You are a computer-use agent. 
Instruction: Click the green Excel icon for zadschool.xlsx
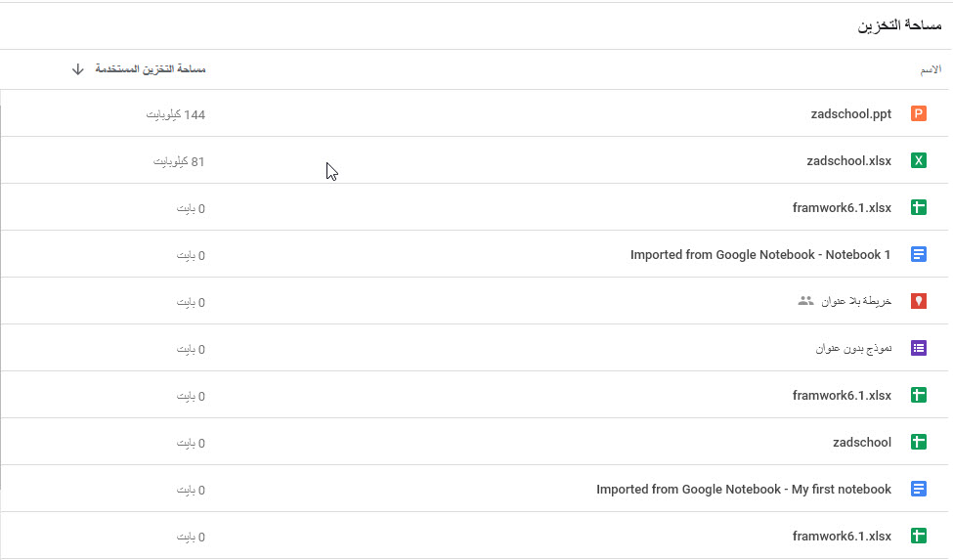click(x=919, y=160)
